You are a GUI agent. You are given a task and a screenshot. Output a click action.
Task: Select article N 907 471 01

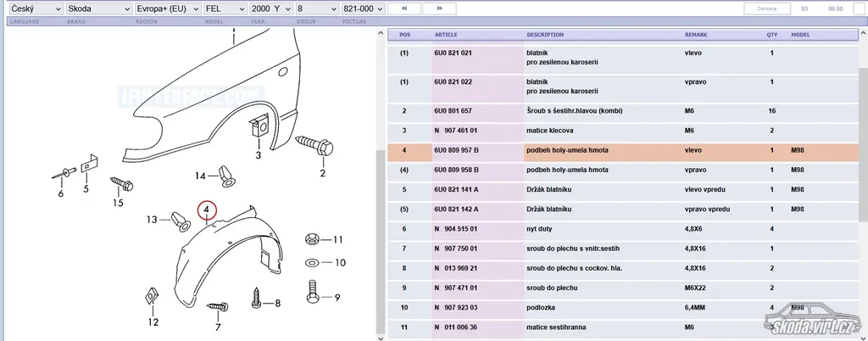point(456,288)
